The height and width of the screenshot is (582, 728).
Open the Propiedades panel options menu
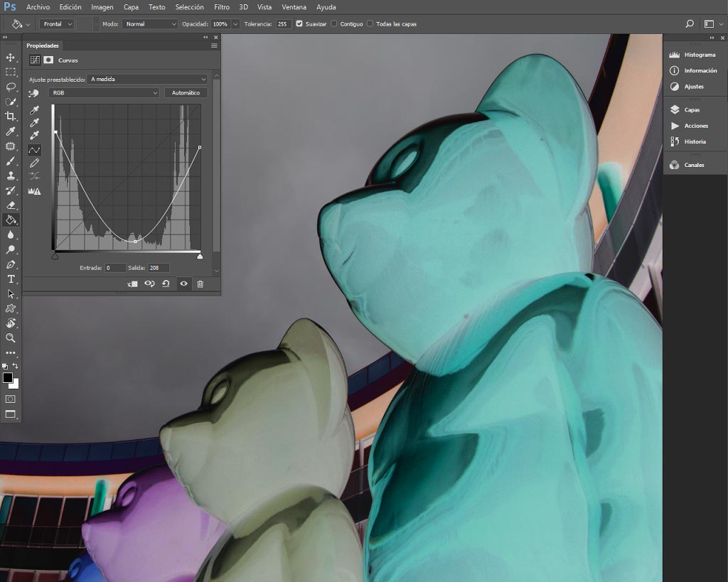point(214,45)
